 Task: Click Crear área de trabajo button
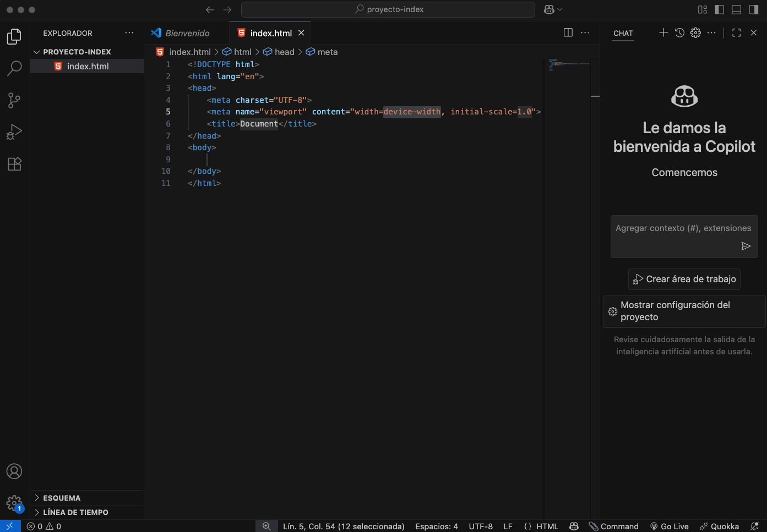coord(684,279)
